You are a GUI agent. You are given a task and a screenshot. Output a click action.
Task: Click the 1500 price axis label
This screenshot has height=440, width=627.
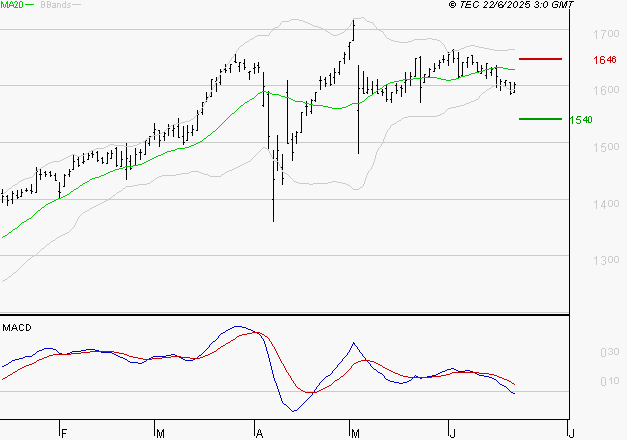click(606, 147)
